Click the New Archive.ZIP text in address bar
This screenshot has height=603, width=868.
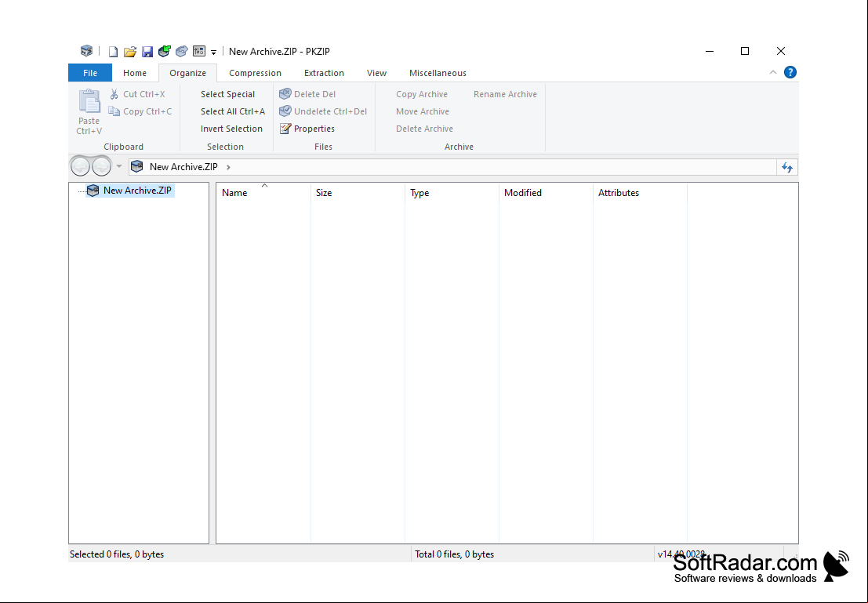coord(183,167)
